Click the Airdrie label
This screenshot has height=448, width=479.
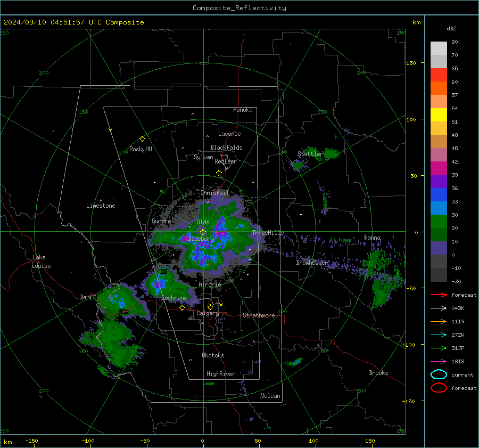[x=210, y=284]
